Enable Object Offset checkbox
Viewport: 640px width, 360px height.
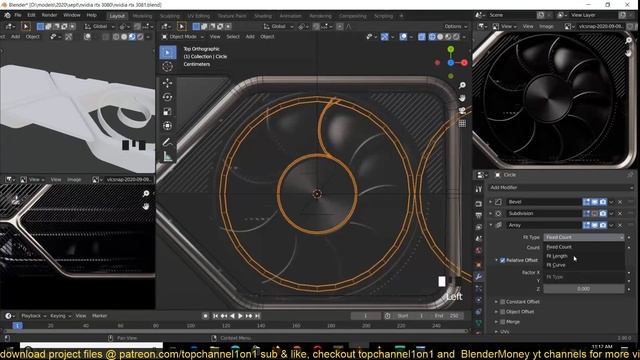click(x=502, y=311)
